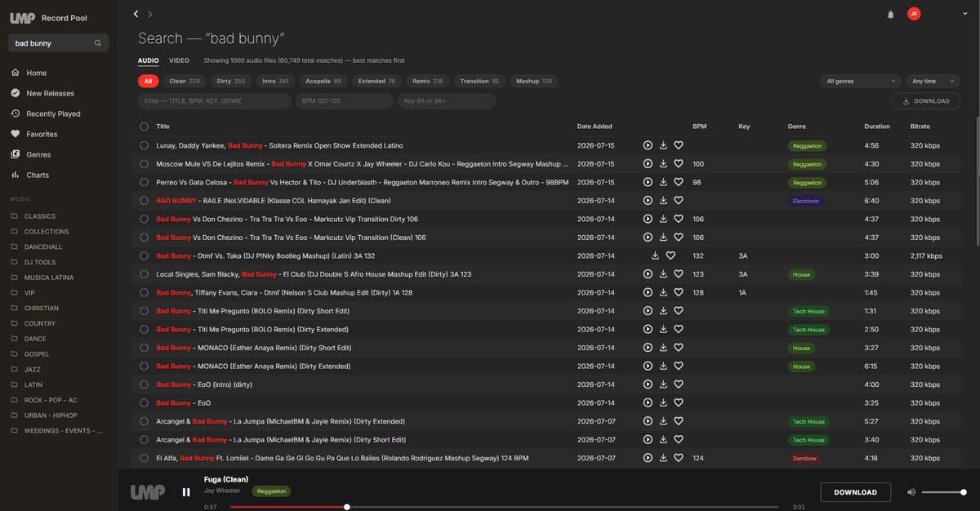Filter results by Acapella 89
980x511 pixels.
click(323, 81)
